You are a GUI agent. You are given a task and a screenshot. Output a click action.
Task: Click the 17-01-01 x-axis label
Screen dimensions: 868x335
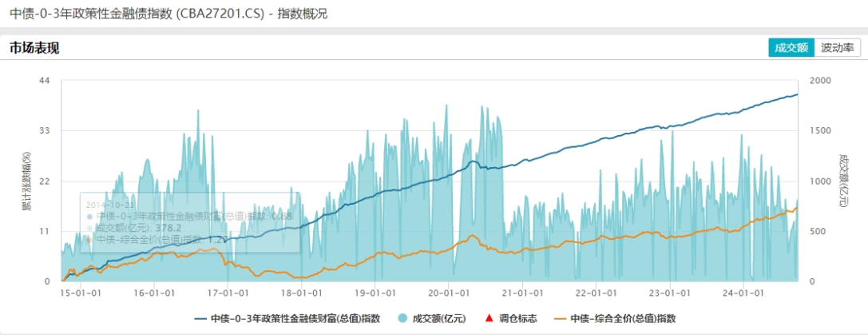(x=228, y=292)
